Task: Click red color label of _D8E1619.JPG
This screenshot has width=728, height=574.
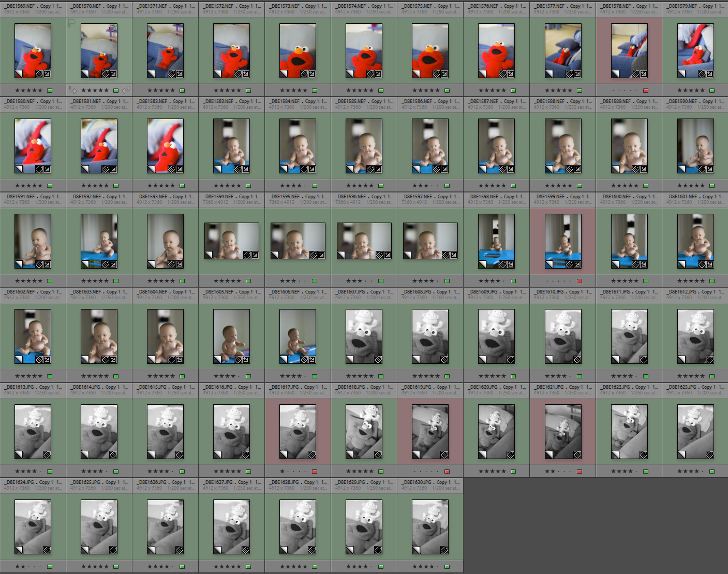Action: pyautogui.click(x=447, y=472)
